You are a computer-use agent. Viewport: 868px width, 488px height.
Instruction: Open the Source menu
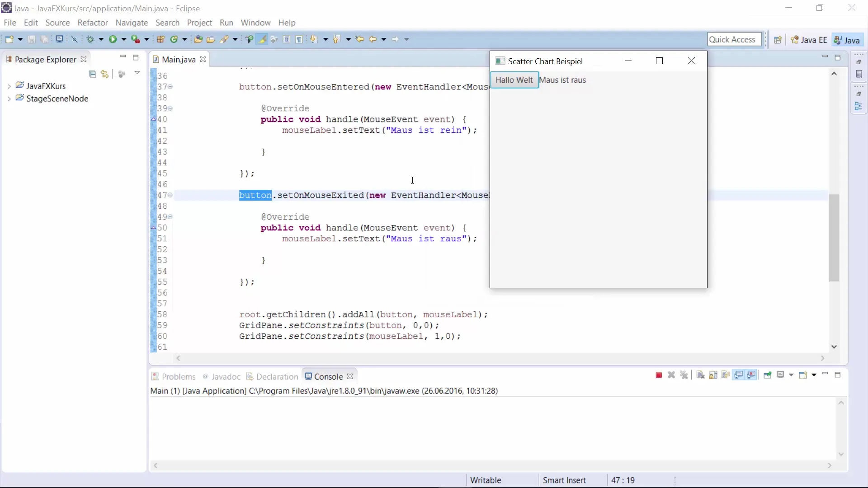pyautogui.click(x=57, y=23)
